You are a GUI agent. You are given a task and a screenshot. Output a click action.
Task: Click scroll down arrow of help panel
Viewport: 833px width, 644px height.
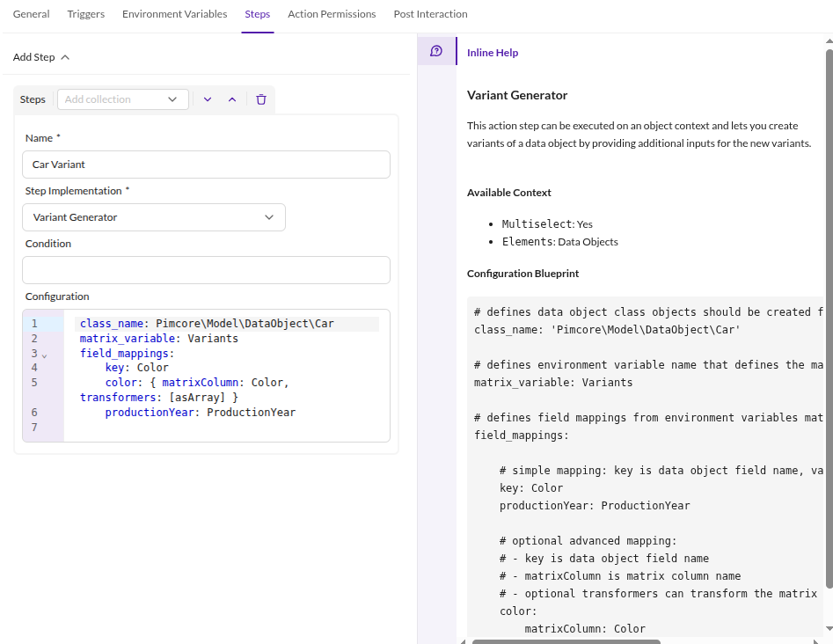click(829, 628)
